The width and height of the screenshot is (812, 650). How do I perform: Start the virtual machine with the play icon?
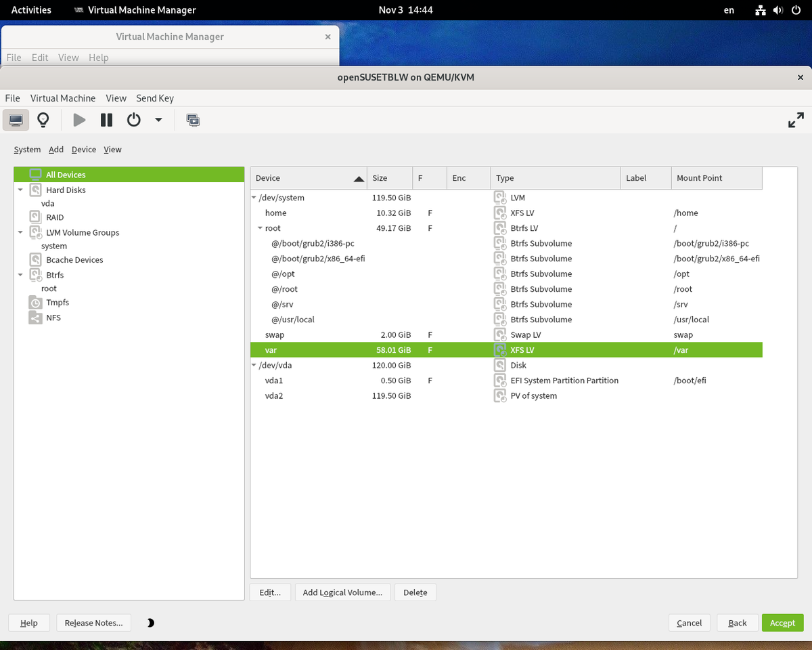78,120
